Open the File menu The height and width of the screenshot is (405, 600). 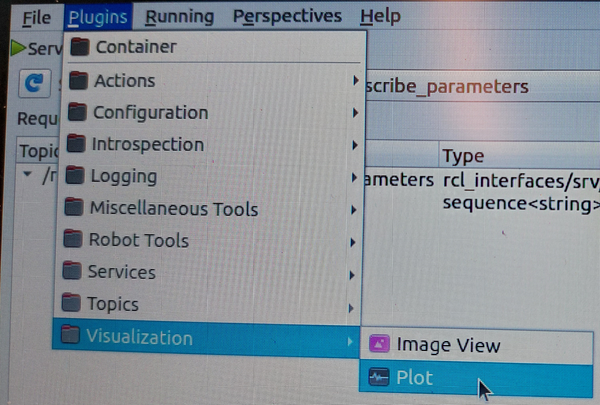pyautogui.click(x=36, y=17)
